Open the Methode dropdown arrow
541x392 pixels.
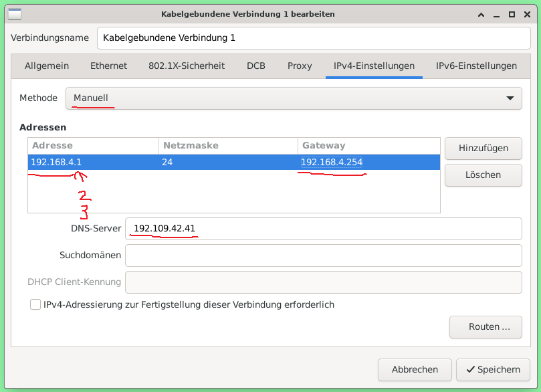click(512, 98)
